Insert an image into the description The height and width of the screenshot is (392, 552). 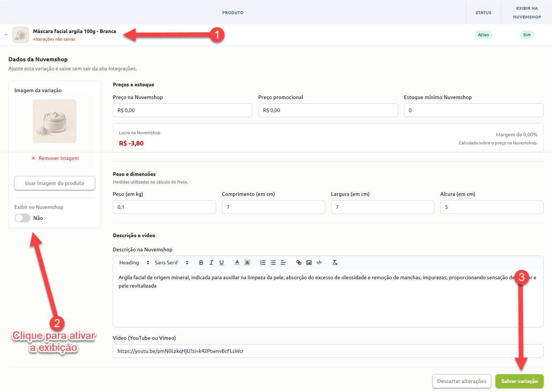309,263
